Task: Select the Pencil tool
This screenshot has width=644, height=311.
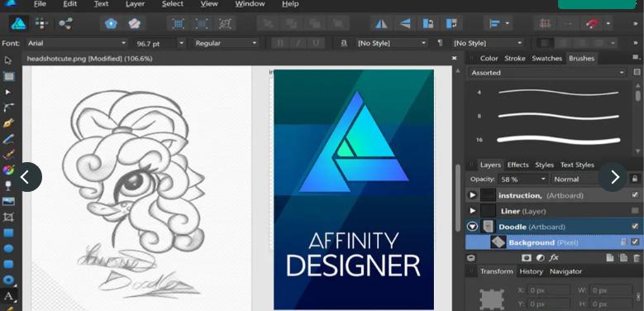Action: click(8, 139)
